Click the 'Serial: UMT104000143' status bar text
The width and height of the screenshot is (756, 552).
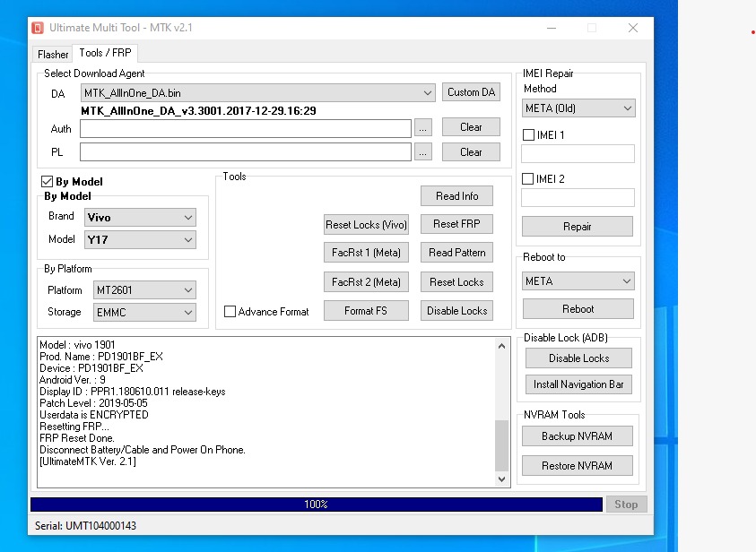click(85, 525)
